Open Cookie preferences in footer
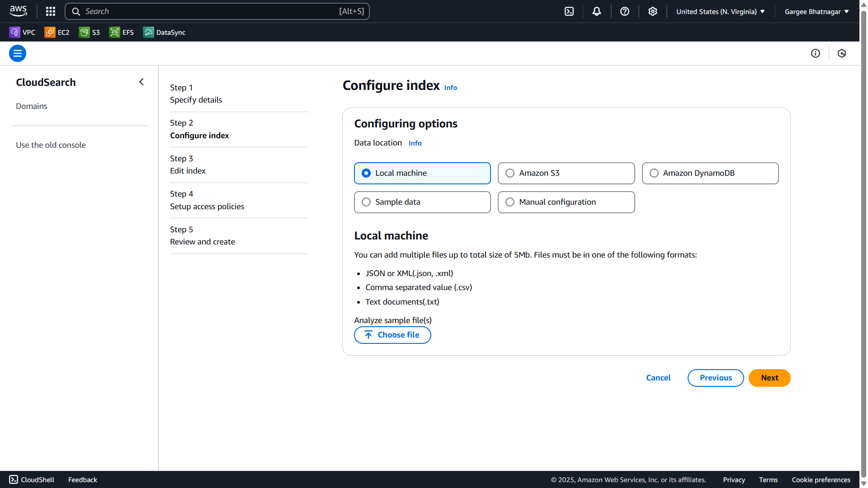The width and height of the screenshot is (868, 488). coord(821,479)
